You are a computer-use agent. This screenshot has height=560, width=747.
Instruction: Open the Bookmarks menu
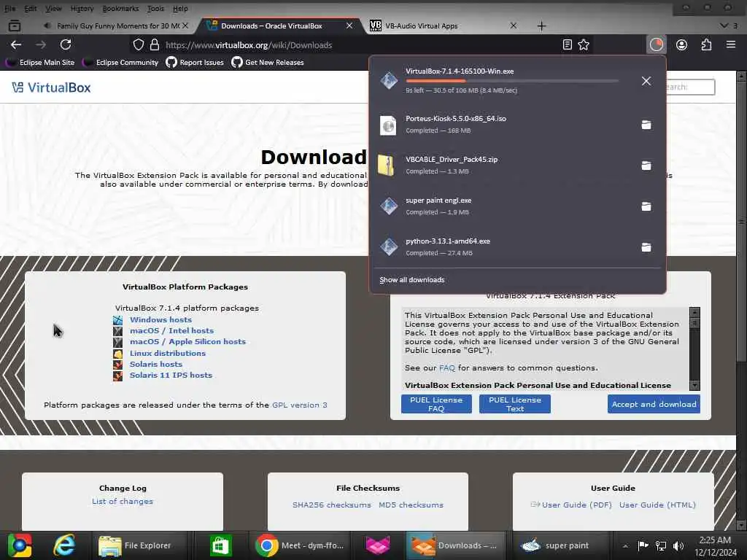pos(120,9)
